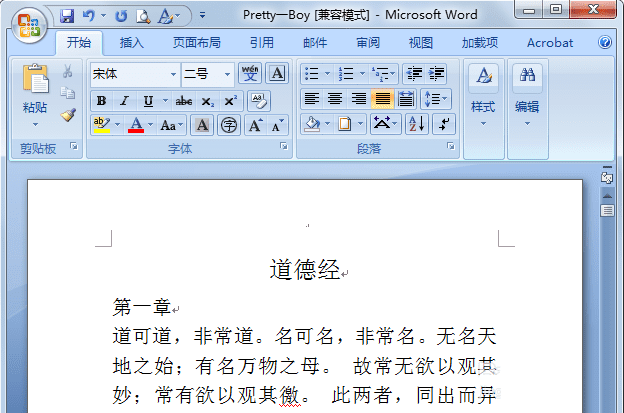The width and height of the screenshot is (624, 413).
Task: Toggle underline formatting
Action: pyautogui.click(x=148, y=101)
